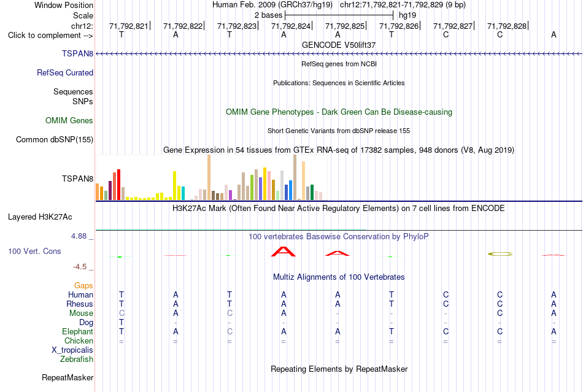
Task: Click the position label 71,792,826
Action: coord(398,26)
